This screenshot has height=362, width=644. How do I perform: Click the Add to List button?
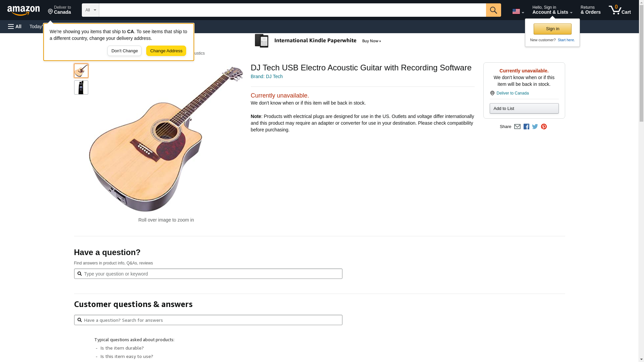[x=524, y=109]
